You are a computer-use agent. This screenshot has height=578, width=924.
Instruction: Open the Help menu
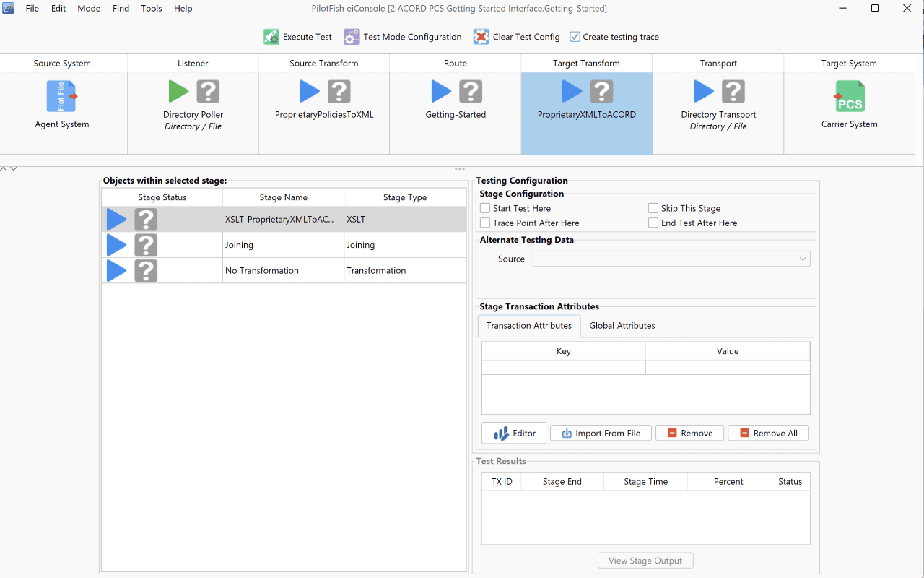tap(183, 9)
